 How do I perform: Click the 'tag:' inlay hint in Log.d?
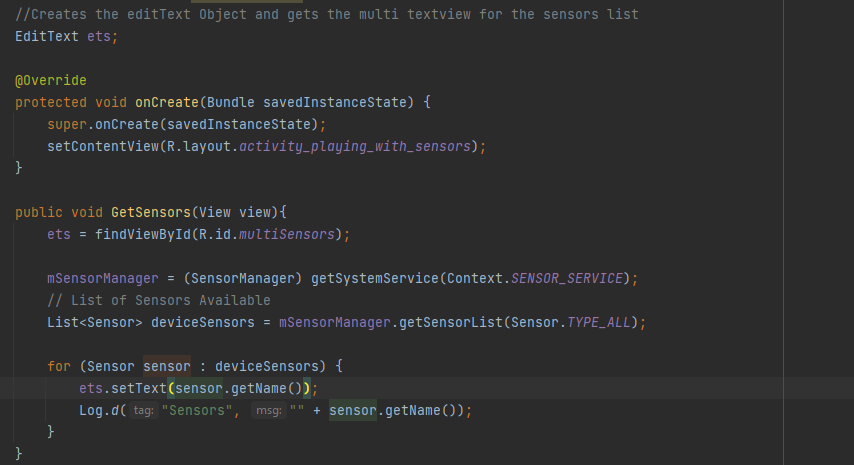144,411
